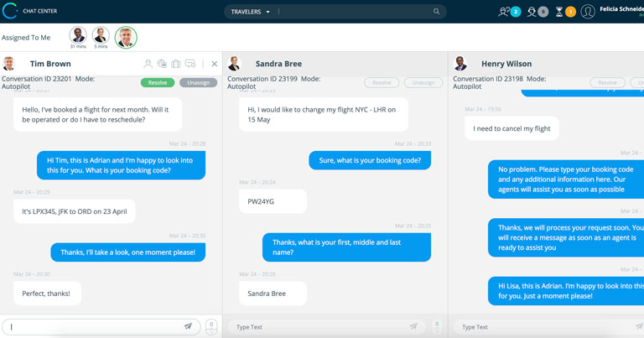Open the user profile avatar icon
This screenshot has height=338, width=644.
tap(588, 12)
